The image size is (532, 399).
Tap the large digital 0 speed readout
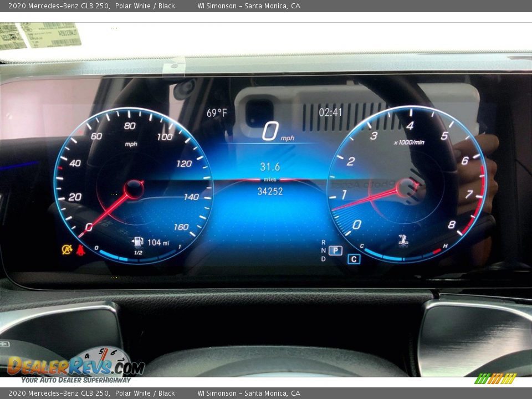tap(270, 131)
